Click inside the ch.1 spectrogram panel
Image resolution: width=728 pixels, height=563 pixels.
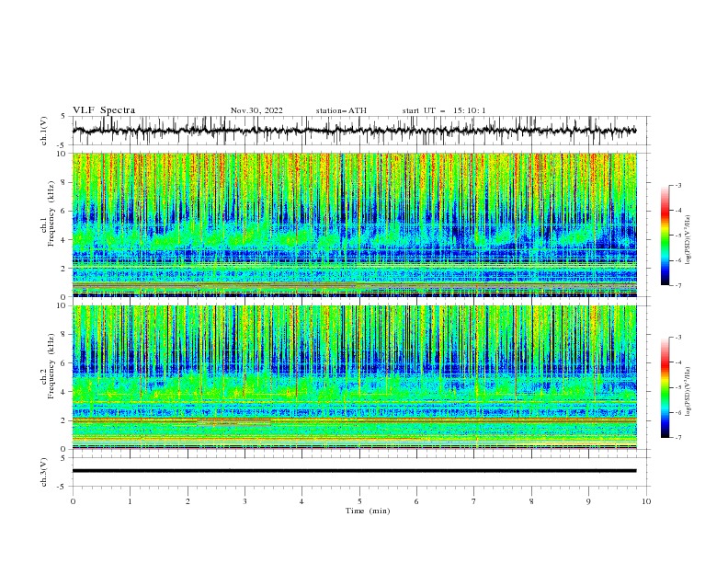pyautogui.click(x=354, y=224)
